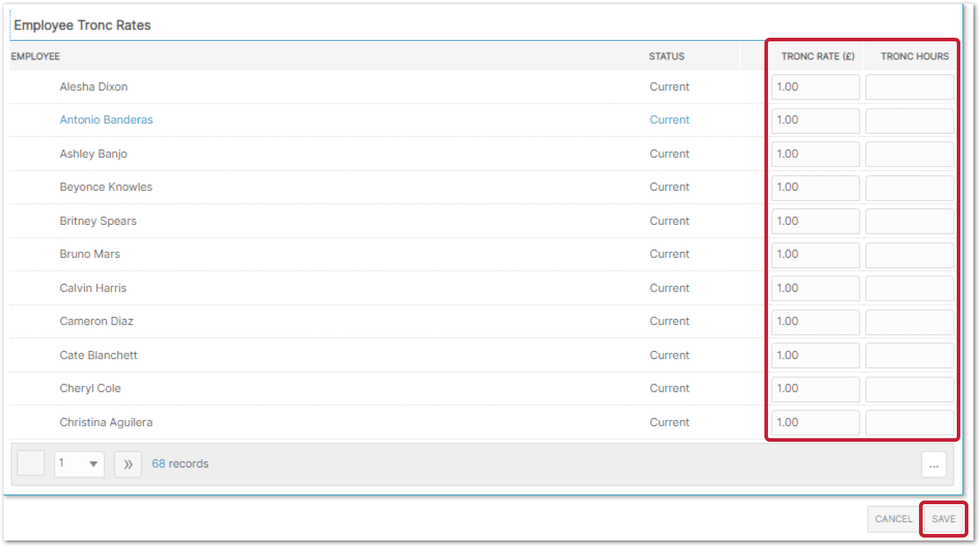
Task: Edit Alesha Dixon's tronc rate field
Action: point(815,87)
